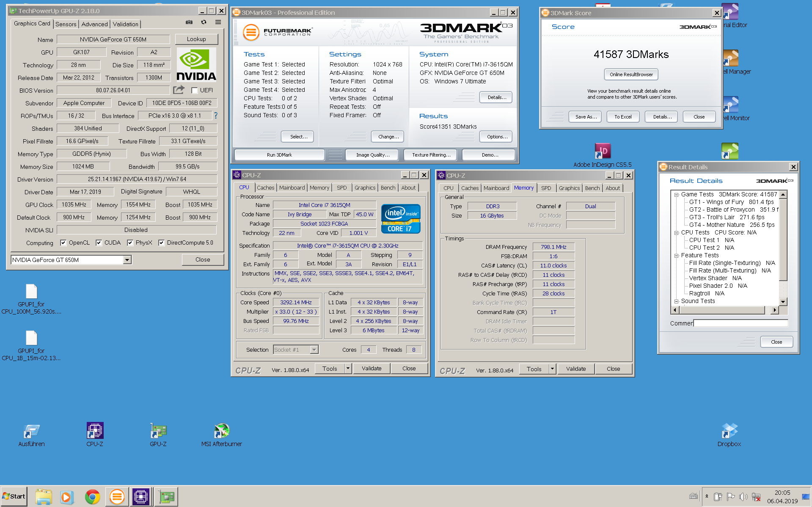Toggle the CUDA checkbox
Image resolution: width=812 pixels, height=507 pixels.
pyautogui.click(x=99, y=242)
